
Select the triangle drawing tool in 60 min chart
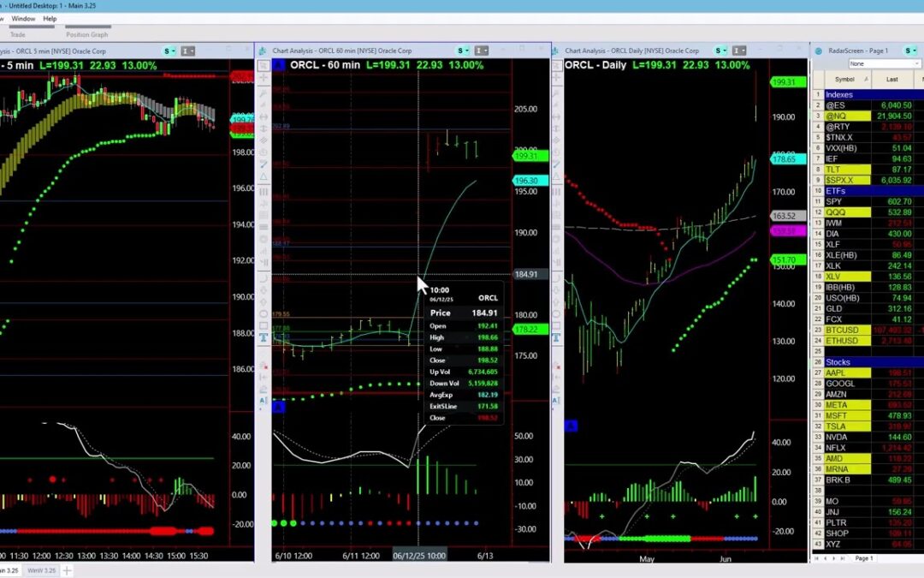(264, 176)
